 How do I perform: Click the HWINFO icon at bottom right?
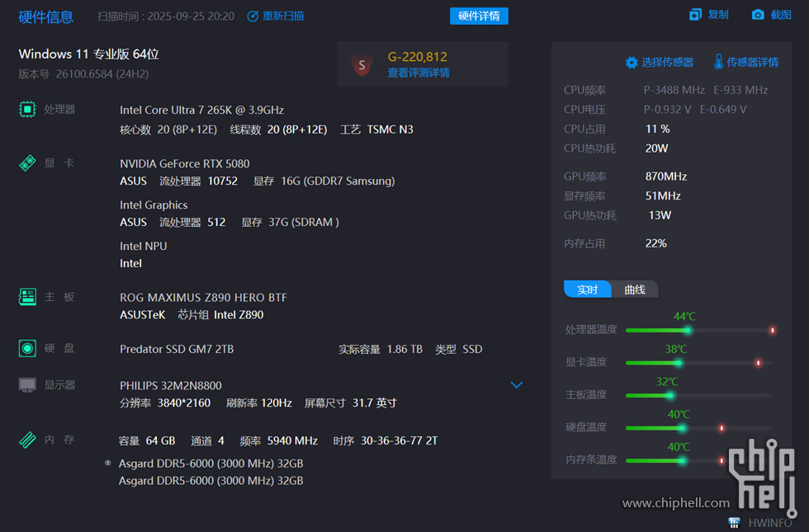(x=734, y=523)
